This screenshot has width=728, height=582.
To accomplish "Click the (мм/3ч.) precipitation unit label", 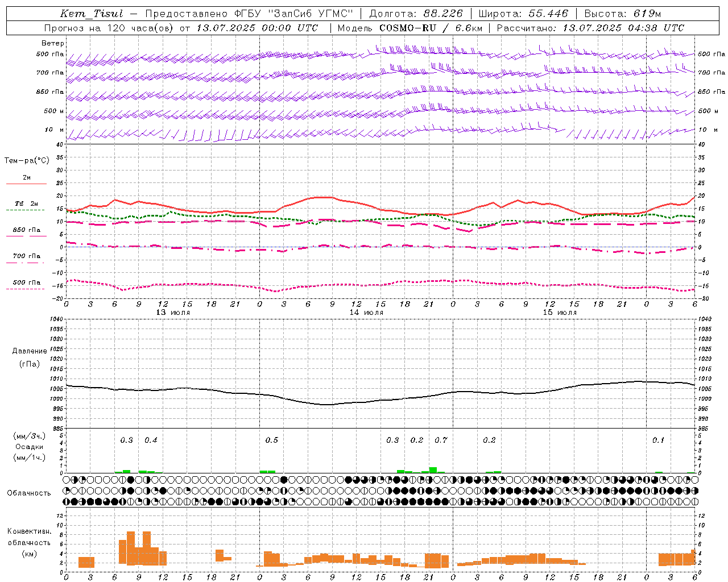I will point(30,436).
